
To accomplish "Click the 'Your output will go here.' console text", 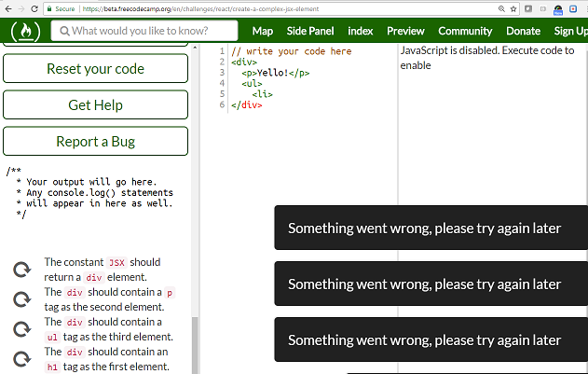I will point(91,182).
